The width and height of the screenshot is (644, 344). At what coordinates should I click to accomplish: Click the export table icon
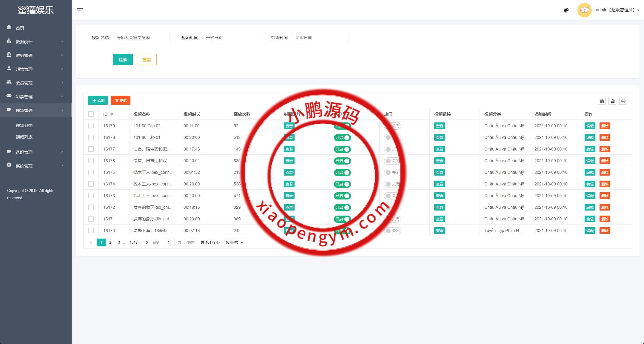[612, 101]
